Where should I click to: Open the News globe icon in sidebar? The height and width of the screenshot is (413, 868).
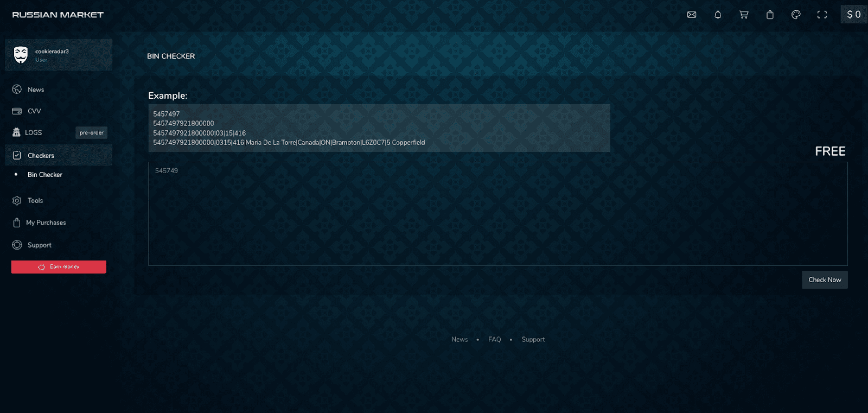17,90
